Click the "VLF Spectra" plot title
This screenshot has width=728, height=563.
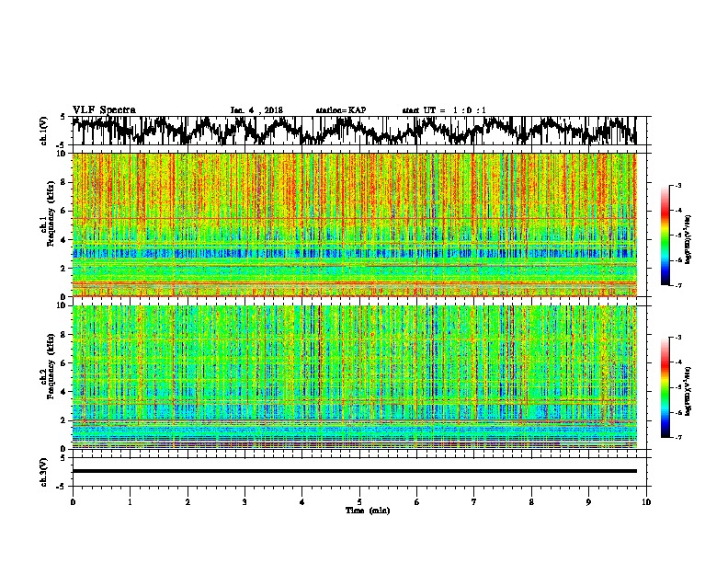coord(105,110)
